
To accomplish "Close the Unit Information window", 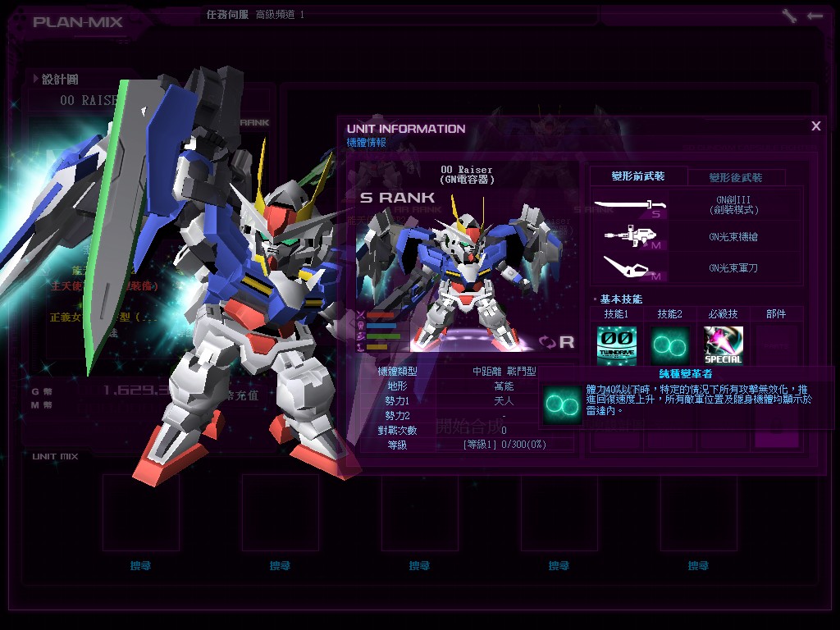I will coord(816,126).
